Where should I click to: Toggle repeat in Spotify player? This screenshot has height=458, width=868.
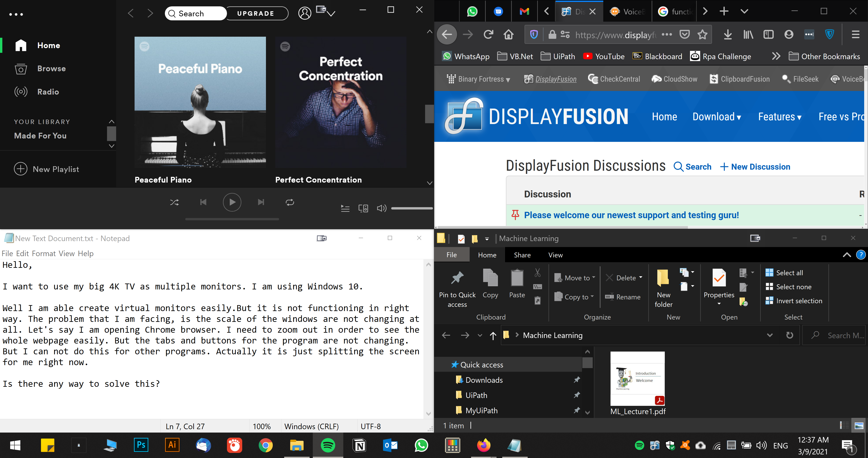point(290,202)
